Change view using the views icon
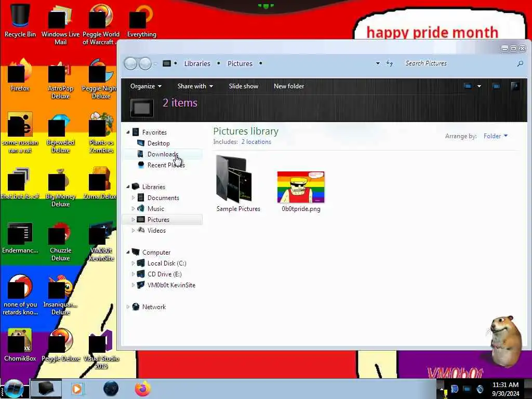 [468, 86]
